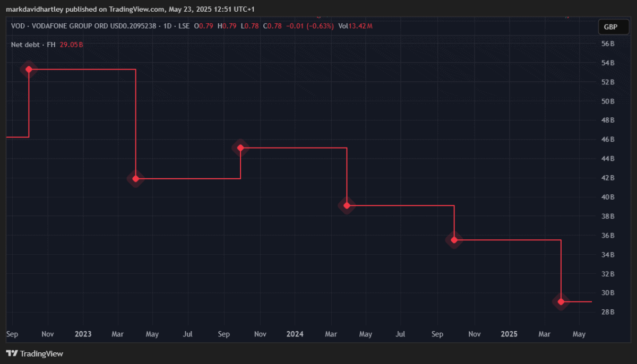
Task: Click the 2024 label on the time axis
Action: pyautogui.click(x=295, y=334)
